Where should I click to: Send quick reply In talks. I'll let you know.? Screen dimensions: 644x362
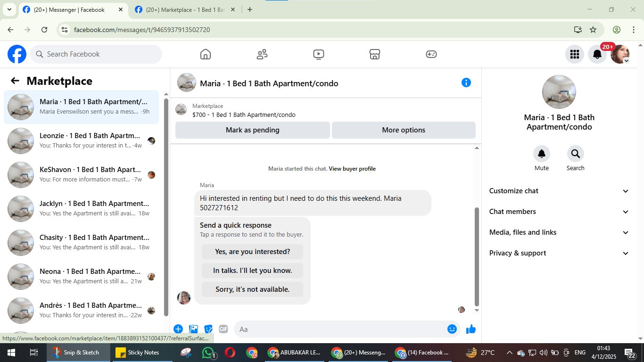253,271
